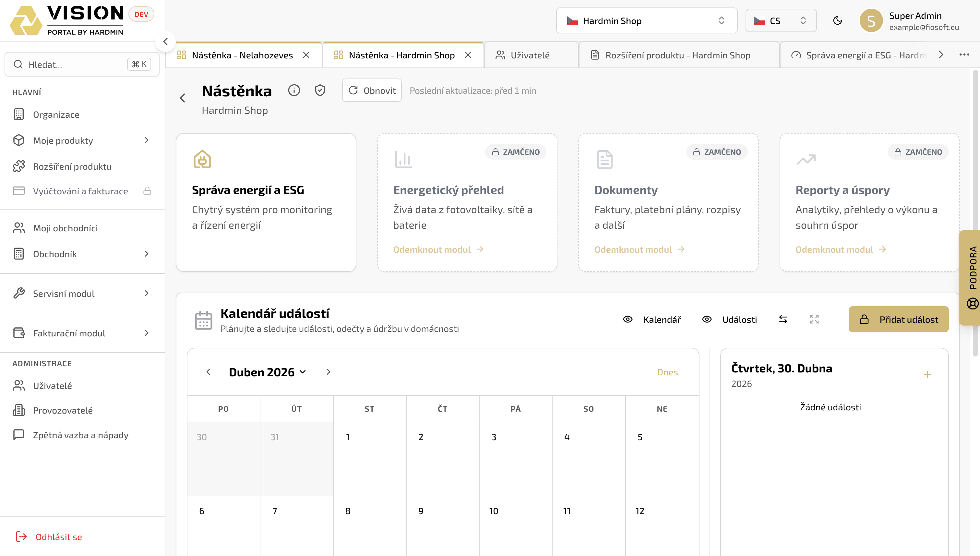Image resolution: width=980 pixels, height=556 pixels.
Task: Open Vyúčtování a fakturace locked item
Action: (82, 191)
